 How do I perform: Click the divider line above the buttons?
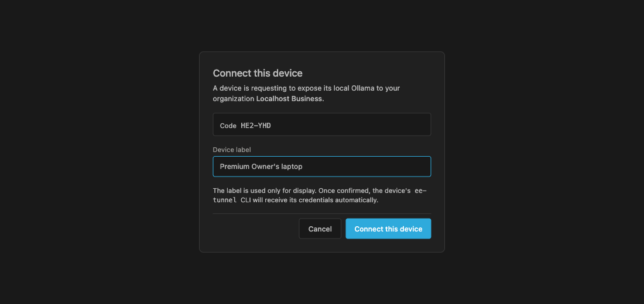[322, 214]
